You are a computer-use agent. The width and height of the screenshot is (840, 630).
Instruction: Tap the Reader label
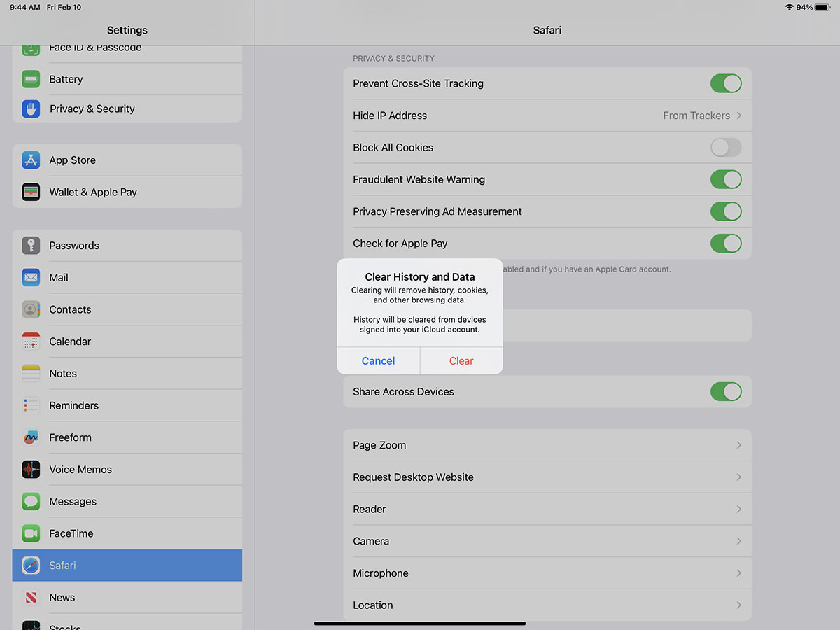coord(370,510)
